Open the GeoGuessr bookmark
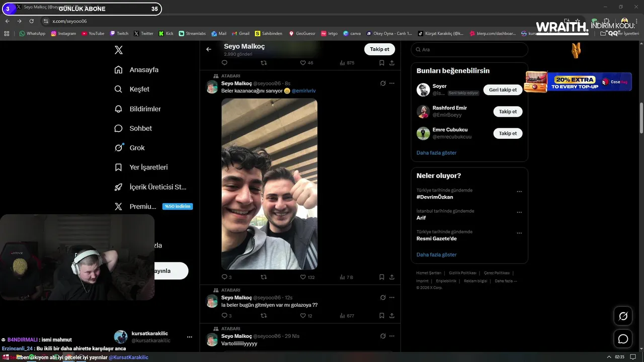 (302, 33)
